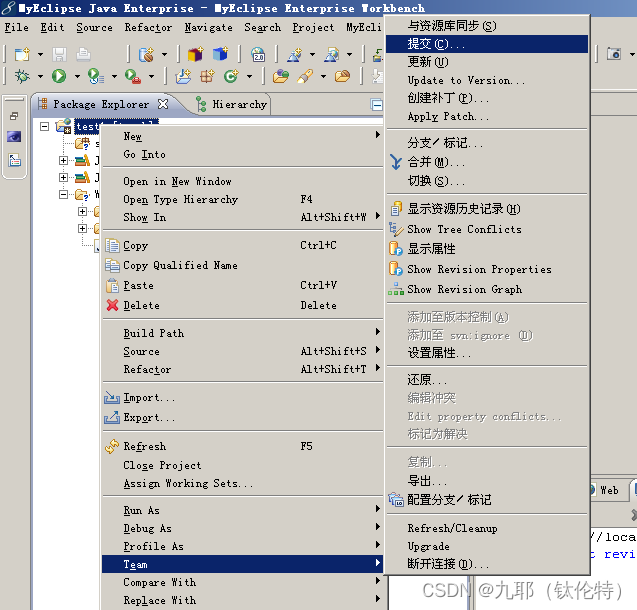Choose 更新(U) update in Team submenu

tap(487, 62)
